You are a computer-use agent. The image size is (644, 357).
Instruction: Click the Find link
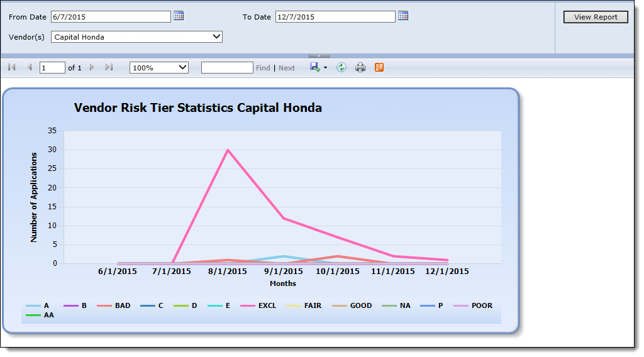(263, 68)
